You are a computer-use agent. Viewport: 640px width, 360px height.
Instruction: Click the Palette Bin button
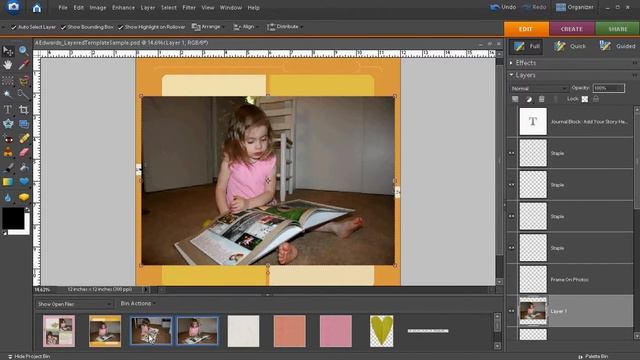point(593,356)
